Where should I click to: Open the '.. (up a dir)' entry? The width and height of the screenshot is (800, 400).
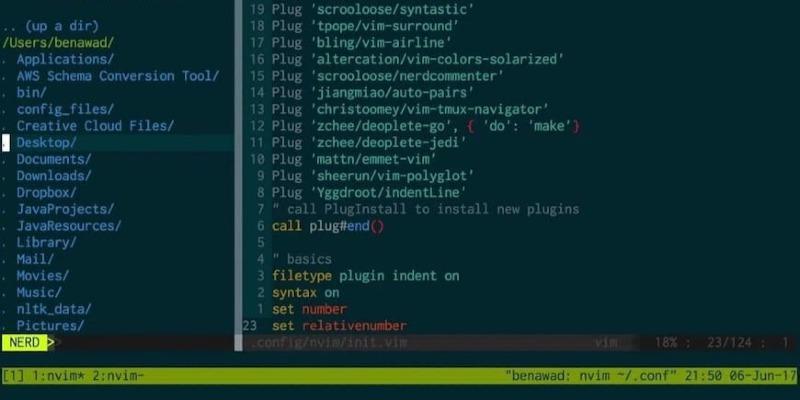(x=50, y=26)
